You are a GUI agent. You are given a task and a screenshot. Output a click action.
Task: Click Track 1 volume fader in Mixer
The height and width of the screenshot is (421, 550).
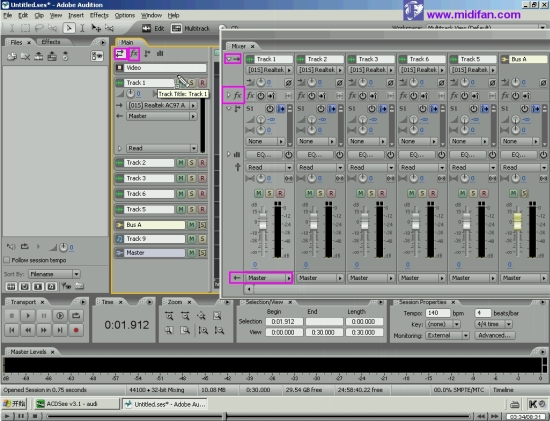[262, 223]
